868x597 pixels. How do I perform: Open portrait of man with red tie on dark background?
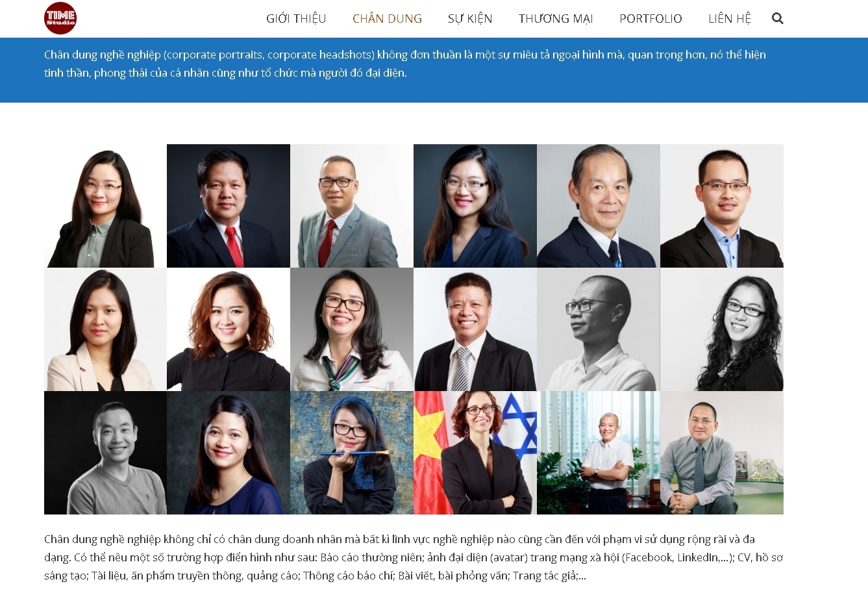229,206
